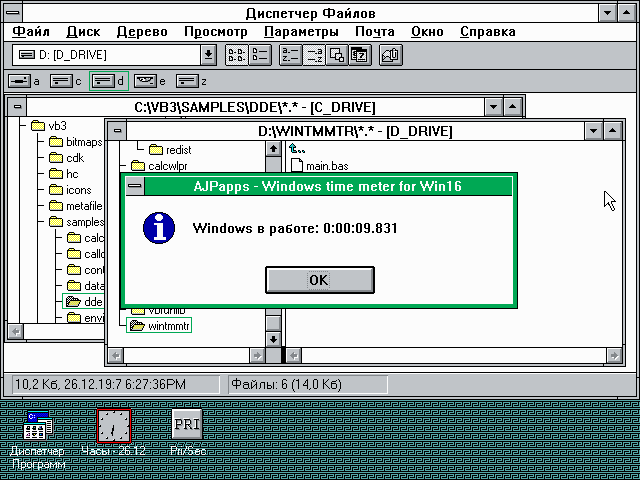Click left scroll arrow under D_DRIVE tree pane

coord(116,356)
